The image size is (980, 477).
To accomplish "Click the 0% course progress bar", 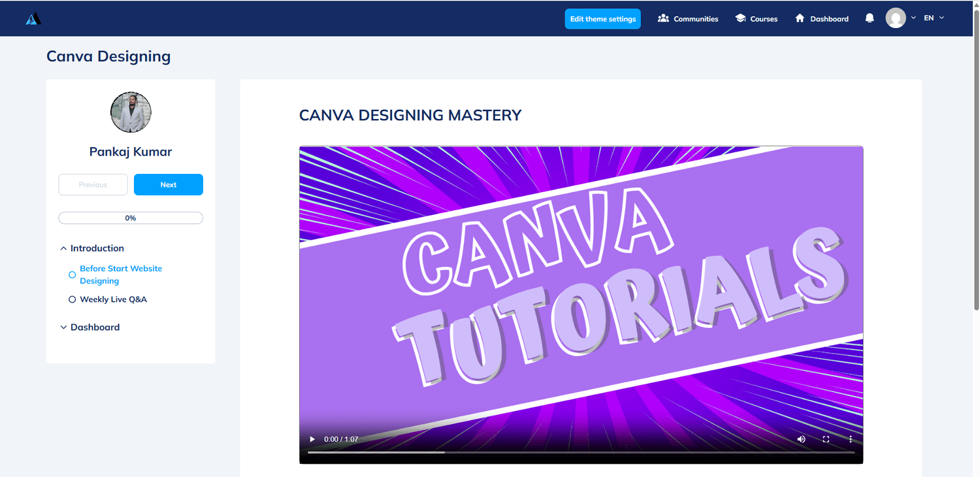I will 131,218.
